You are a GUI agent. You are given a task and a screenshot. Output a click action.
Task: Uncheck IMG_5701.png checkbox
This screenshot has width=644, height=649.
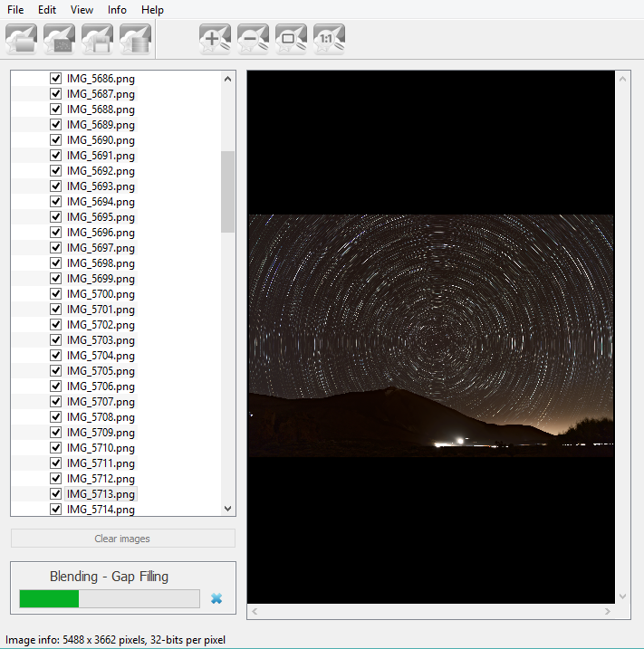[x=56, y=310]
